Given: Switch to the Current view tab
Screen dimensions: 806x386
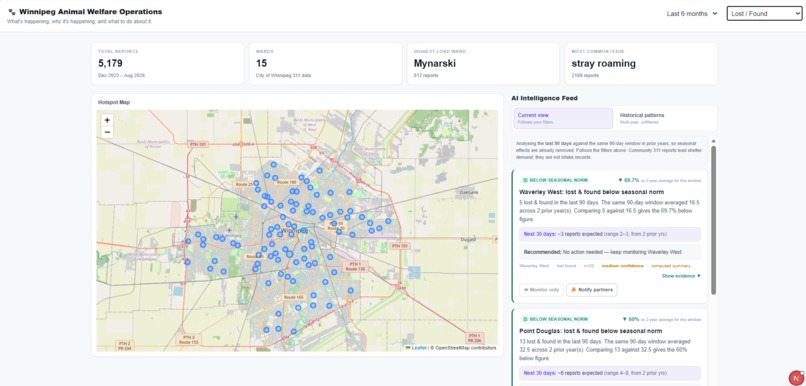Looking at the screenshot, I should (x=563, y=118).
